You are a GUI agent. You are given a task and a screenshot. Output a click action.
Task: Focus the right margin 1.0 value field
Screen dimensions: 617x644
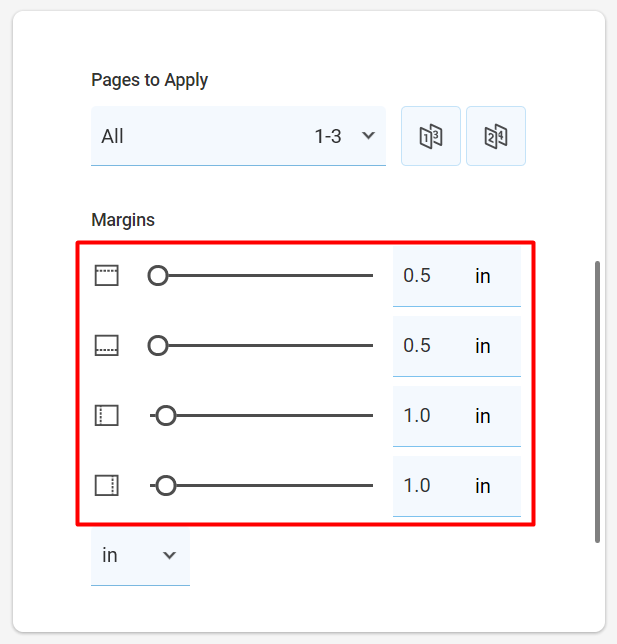click(x=457, y=486)
